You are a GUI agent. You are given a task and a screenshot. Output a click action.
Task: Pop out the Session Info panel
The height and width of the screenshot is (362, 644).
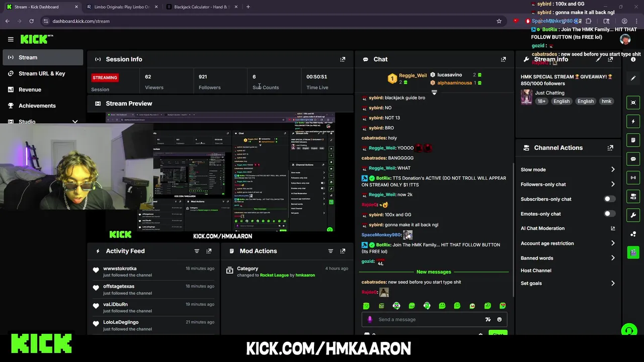pyautogui.click(x=343, y=59)
